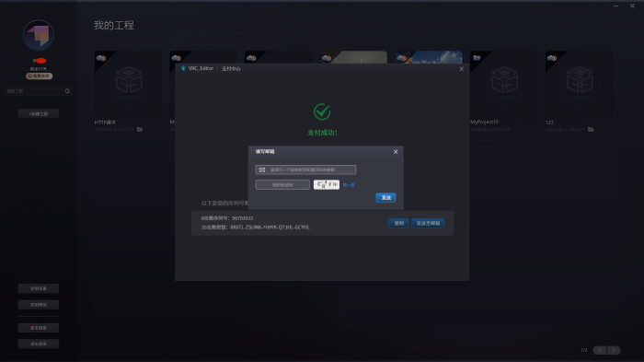
Task: Go to the previous page of projects
Action: click(x=600, y=350)
